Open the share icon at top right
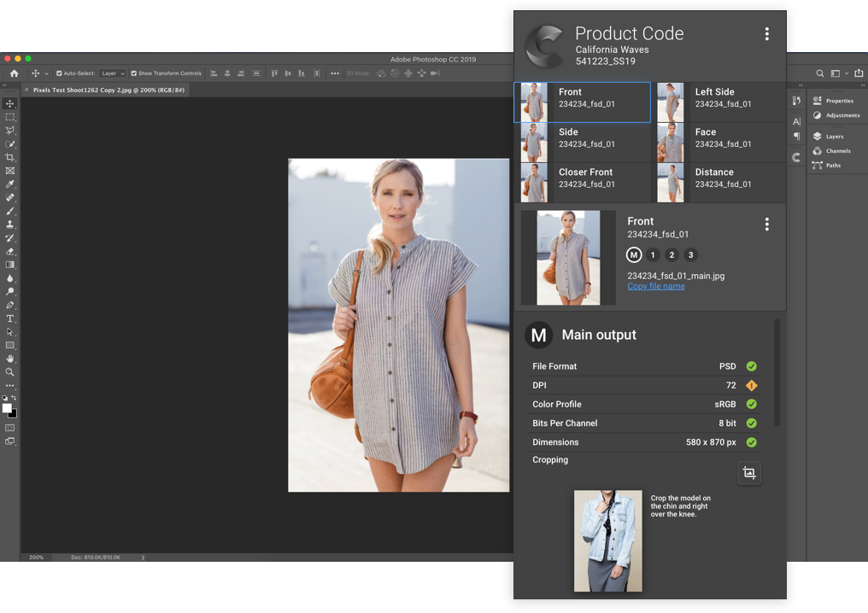 (x=859, y=73)
